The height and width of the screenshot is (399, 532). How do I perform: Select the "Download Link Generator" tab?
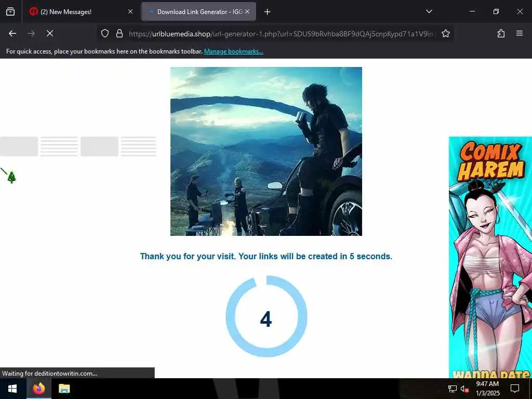[x=199, y=12]
